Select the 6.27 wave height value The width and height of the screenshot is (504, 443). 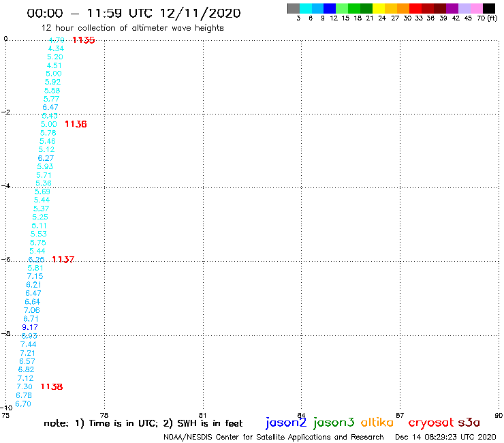[46, 158]
